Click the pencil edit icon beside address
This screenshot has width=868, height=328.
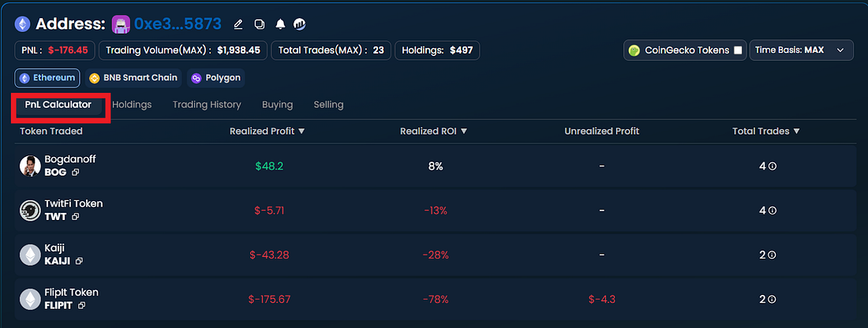(238, 24)
